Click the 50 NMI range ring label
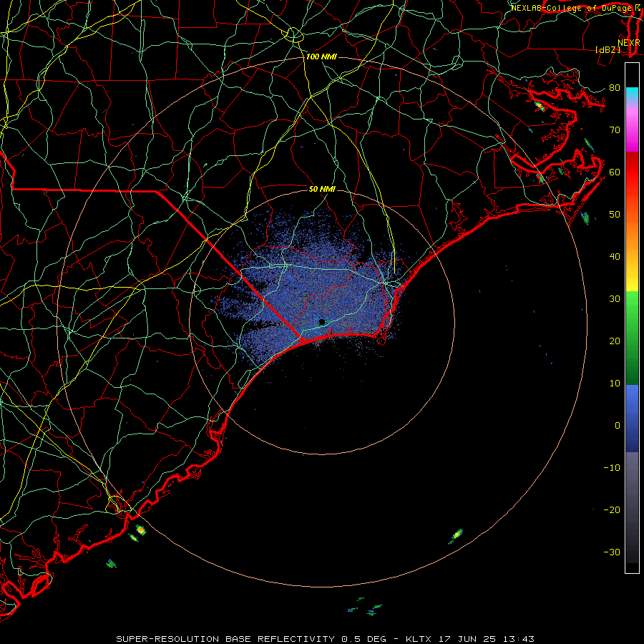644x644 pixels. [x=322, y=189]
